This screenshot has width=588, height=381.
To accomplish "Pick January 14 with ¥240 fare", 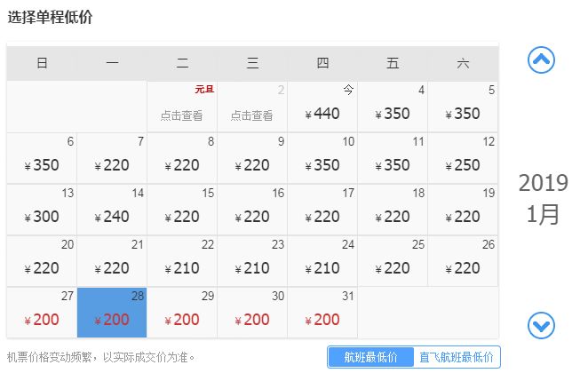I will click(112, 216).
